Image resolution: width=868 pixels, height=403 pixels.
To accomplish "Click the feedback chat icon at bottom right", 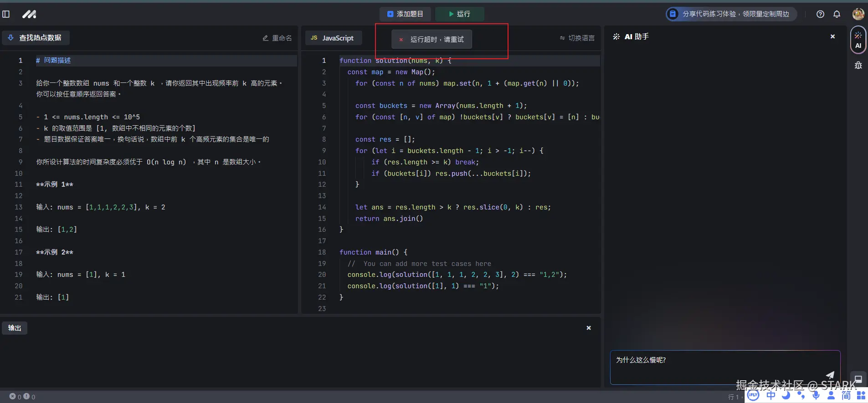I will click(858, 379).
